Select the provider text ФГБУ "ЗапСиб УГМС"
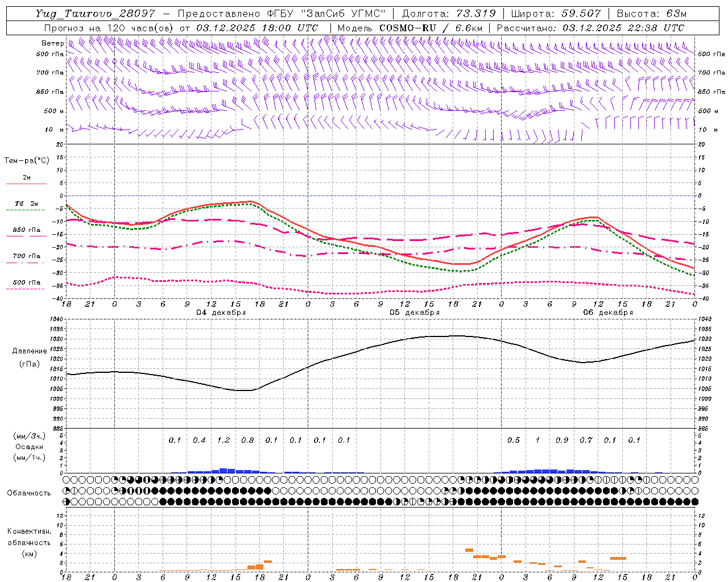 [x=326, y=14]
